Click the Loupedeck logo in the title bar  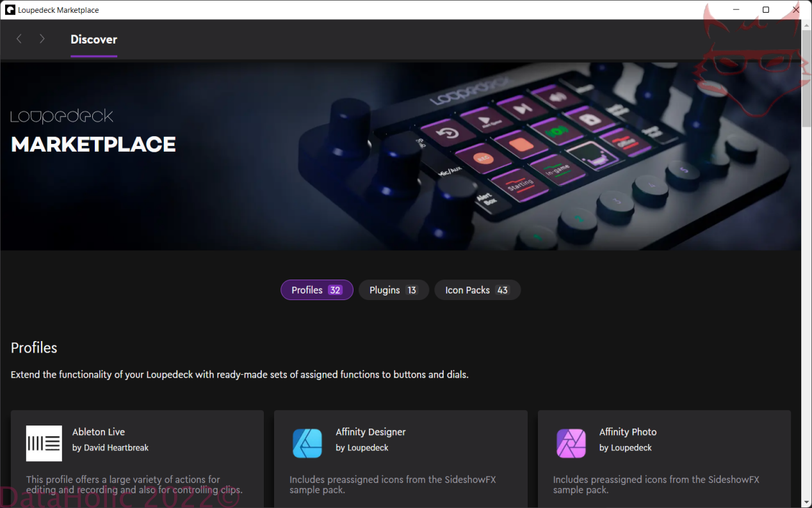[x=10, y=10]
